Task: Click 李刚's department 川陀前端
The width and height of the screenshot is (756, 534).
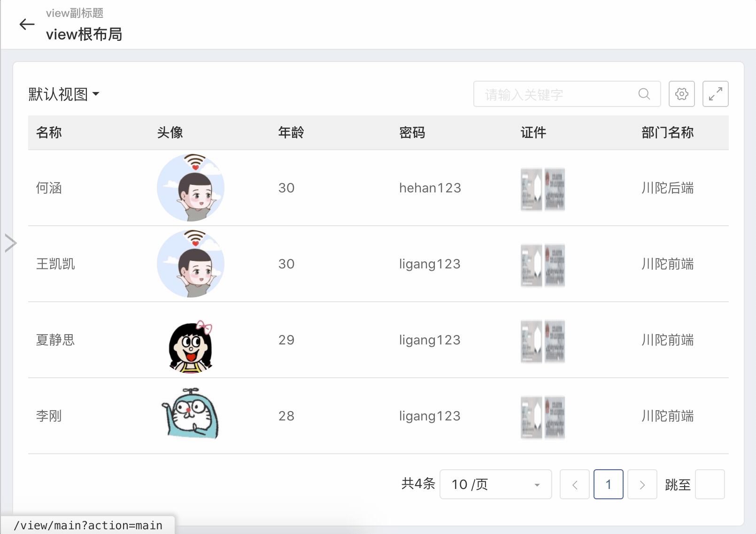Action: [668, 416]
